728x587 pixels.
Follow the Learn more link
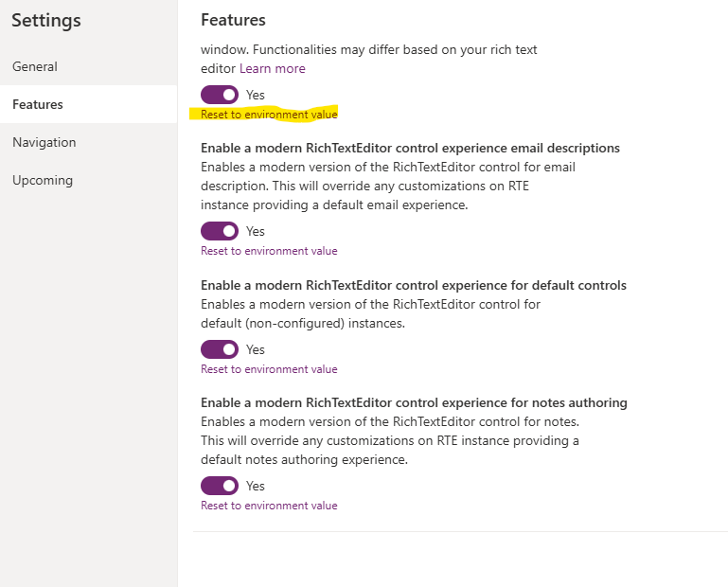tap(272, 69)
